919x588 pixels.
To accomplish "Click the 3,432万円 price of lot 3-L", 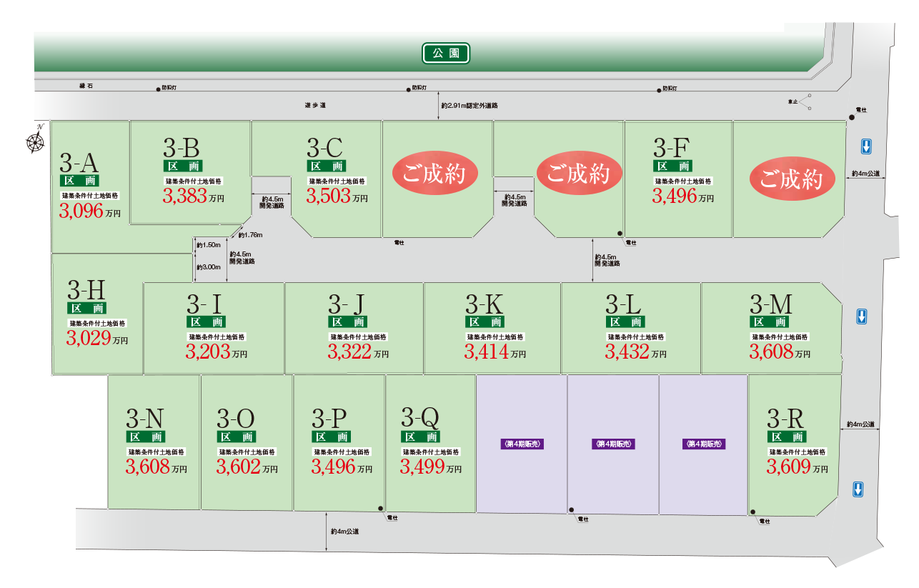I will (636, 351).
